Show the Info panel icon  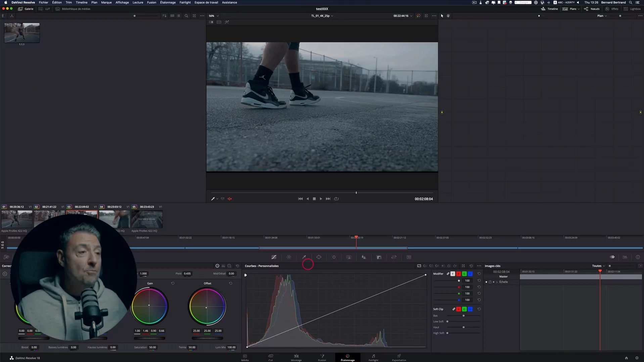[x=638, y=257]
